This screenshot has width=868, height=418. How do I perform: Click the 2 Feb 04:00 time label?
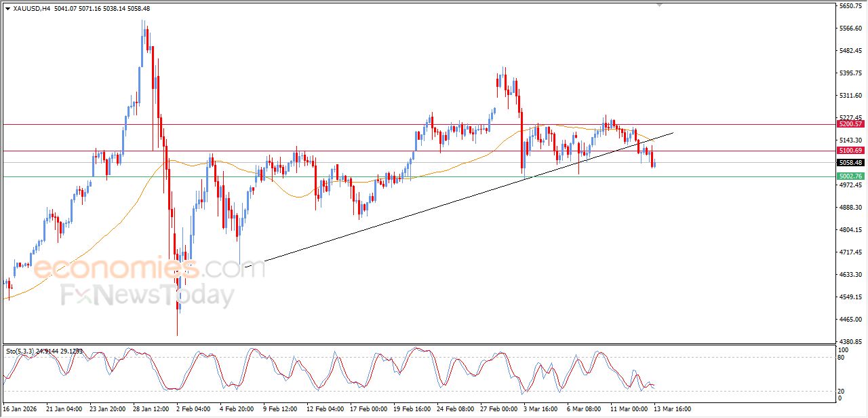[x=195, y=409]
